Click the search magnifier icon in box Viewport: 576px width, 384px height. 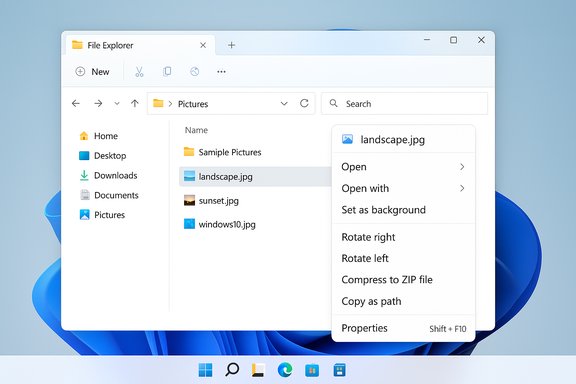[334, 103]
